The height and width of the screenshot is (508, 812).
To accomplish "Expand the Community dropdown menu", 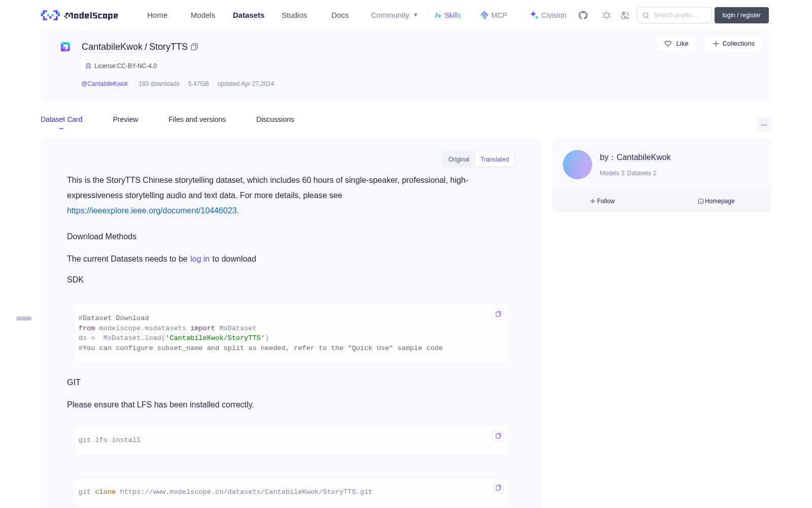I will [x=394, y=15].
